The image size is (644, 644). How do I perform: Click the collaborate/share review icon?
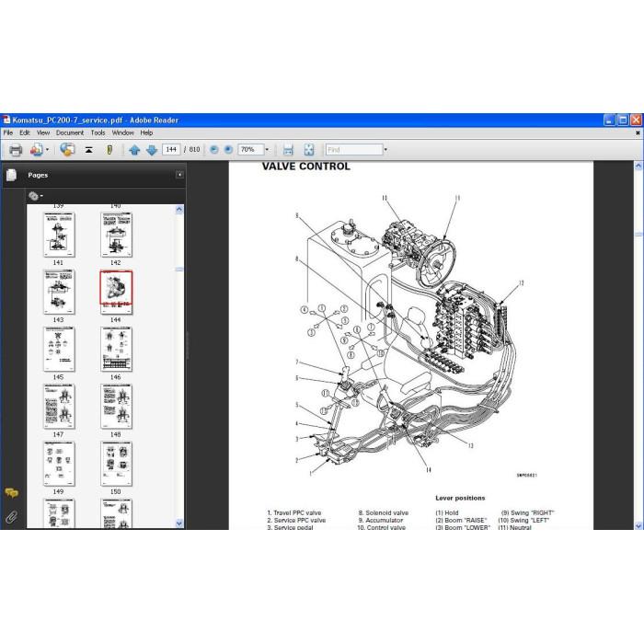(67, 149)
